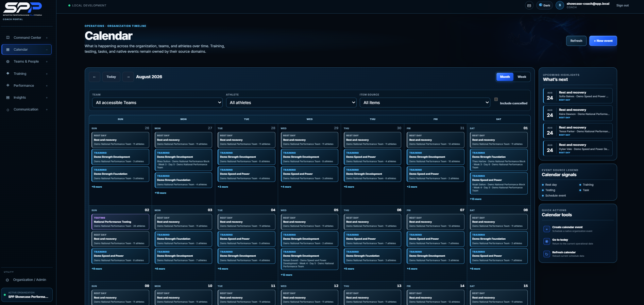Open Dylan Vale rest and recovery highlight
This screenshot has height=305, width=644.
tap(578, 148)
